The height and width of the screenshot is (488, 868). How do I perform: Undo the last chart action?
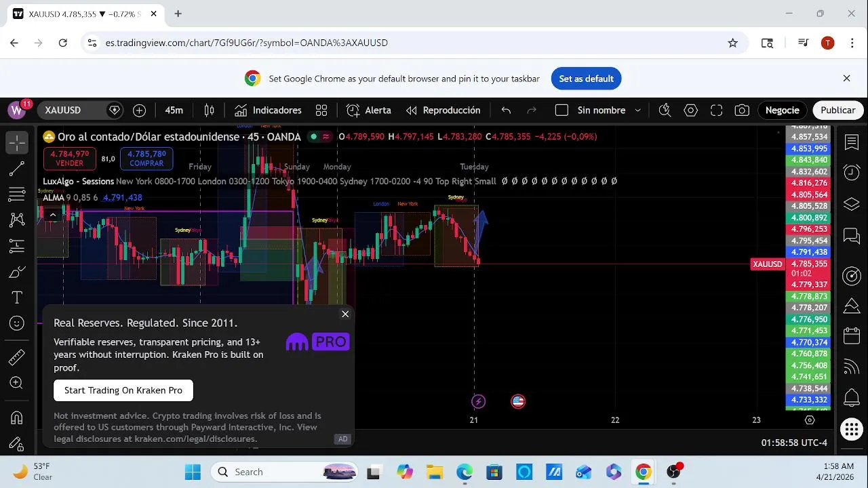506,110
